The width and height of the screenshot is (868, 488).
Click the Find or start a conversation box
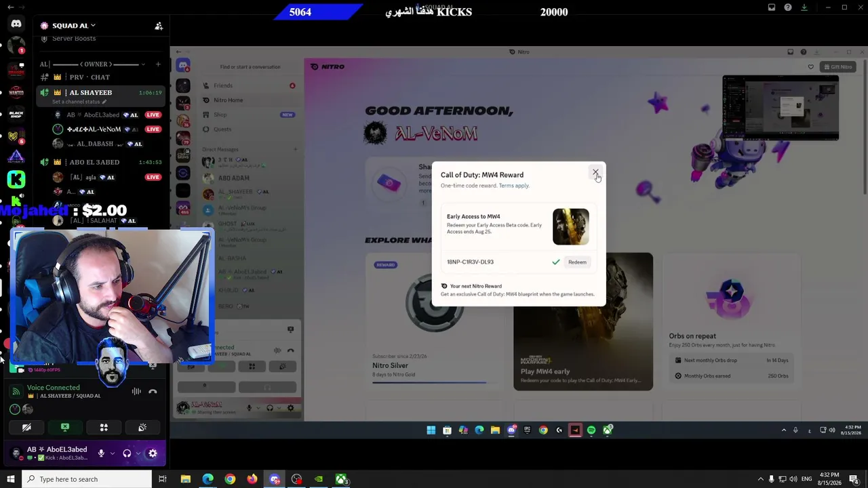(250, 66)
